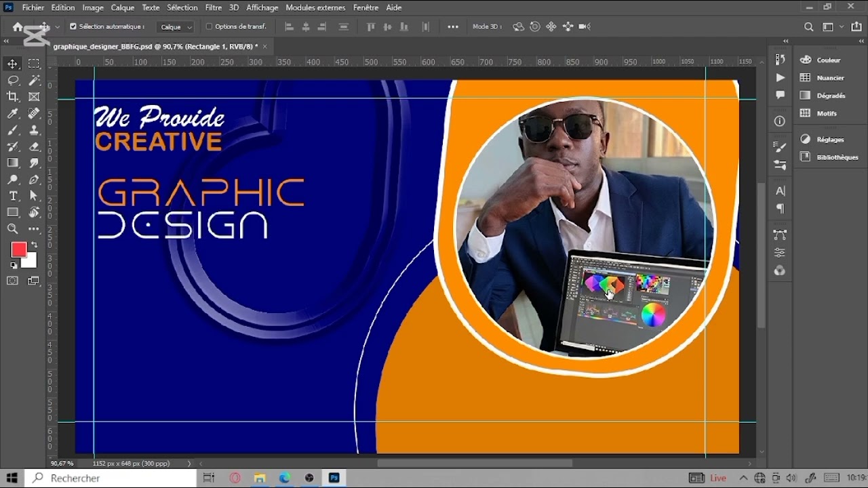Open the Move tool preset picker arrow
868x488 pixels.
pyautogui.click(x=57, y=26)
